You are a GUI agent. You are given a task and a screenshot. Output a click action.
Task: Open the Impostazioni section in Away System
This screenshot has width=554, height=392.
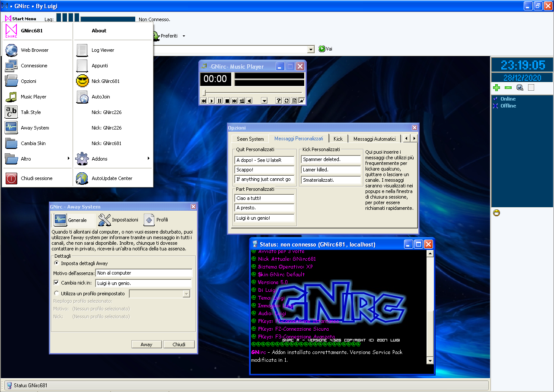118,220
